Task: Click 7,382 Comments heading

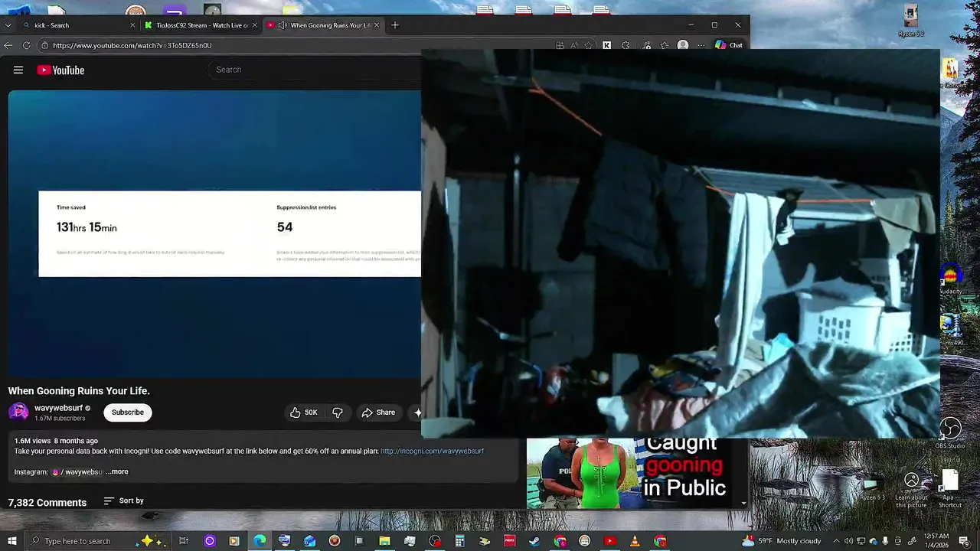Action: pos(47,503)
